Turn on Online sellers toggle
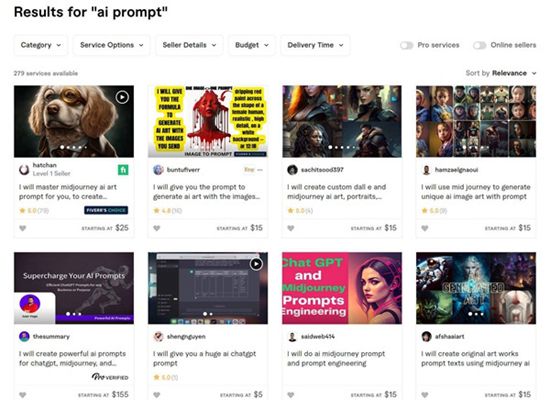Image resolution: width=550 pixels, height=400 pixels. coord(479,45)
